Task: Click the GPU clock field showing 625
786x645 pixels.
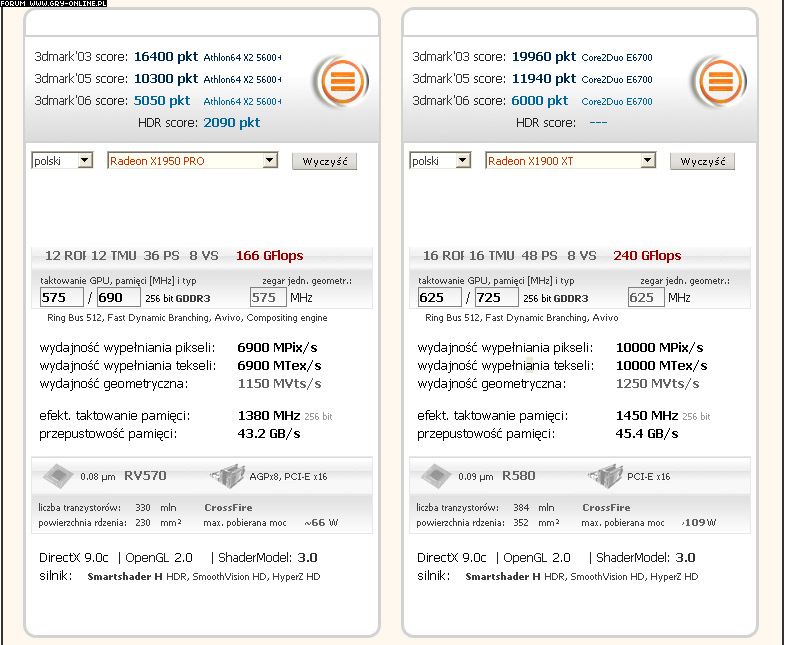Action: coord(440,298)
